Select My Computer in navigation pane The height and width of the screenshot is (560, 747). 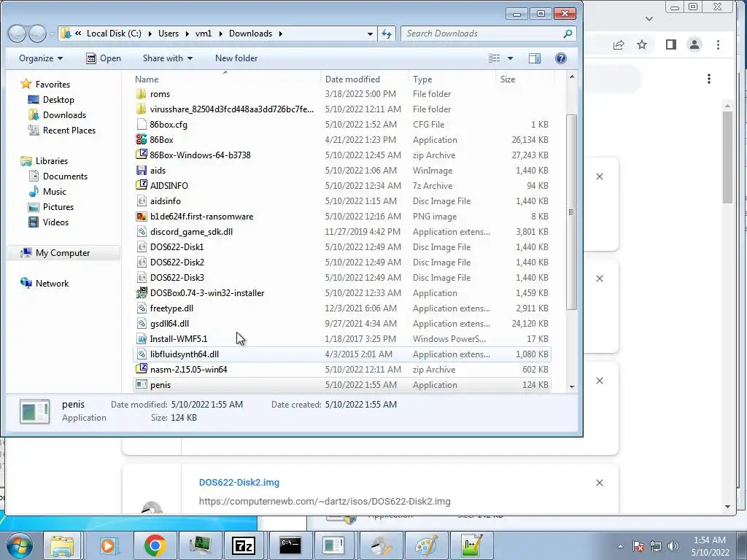(x=63, y=253)
